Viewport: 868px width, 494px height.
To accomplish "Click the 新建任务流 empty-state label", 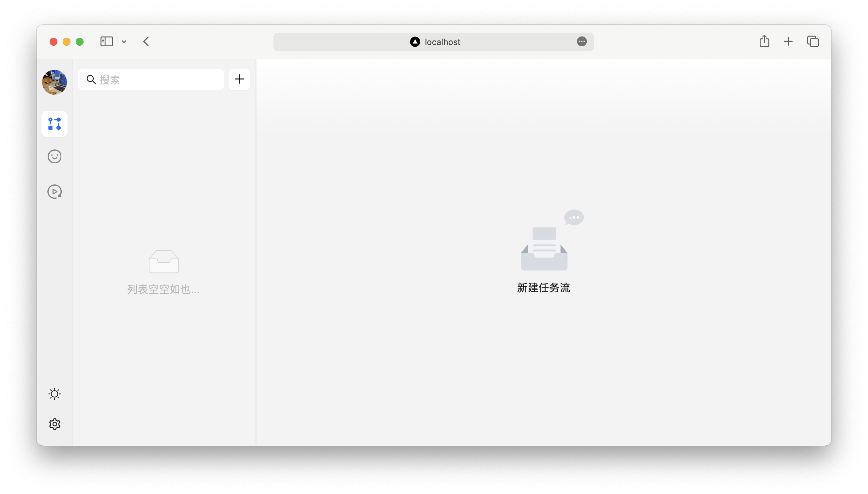I will pyautogui.click(x=543, y=288).
